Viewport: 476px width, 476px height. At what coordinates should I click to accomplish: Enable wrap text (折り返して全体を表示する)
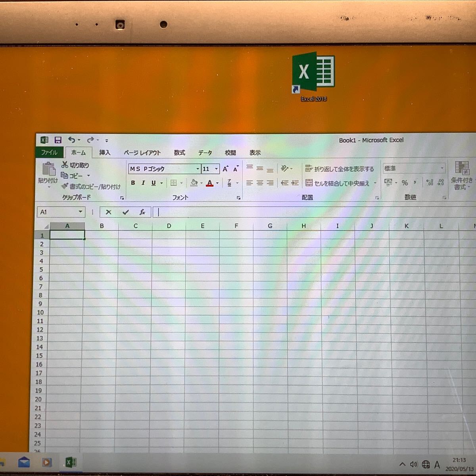coord(339,168)
